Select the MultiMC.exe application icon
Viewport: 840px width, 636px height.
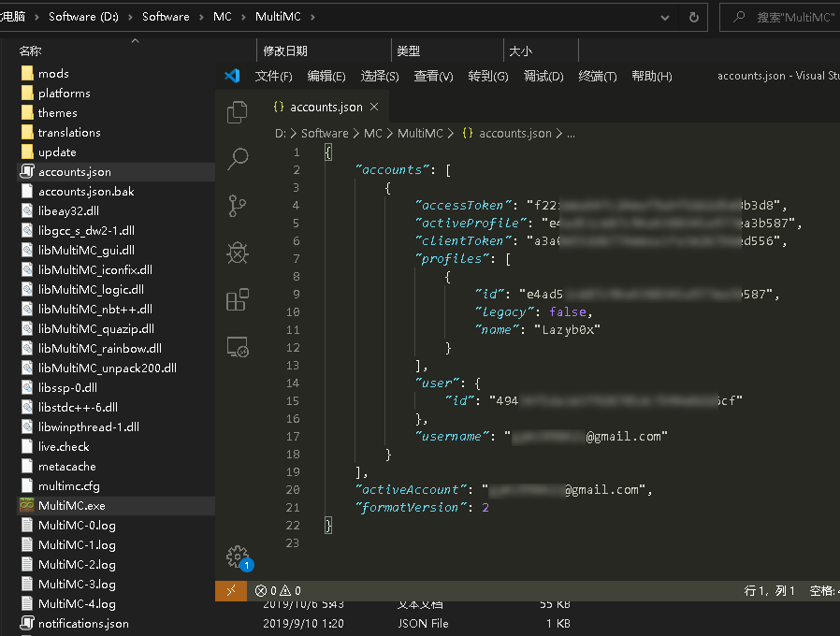tap(27, 505)
